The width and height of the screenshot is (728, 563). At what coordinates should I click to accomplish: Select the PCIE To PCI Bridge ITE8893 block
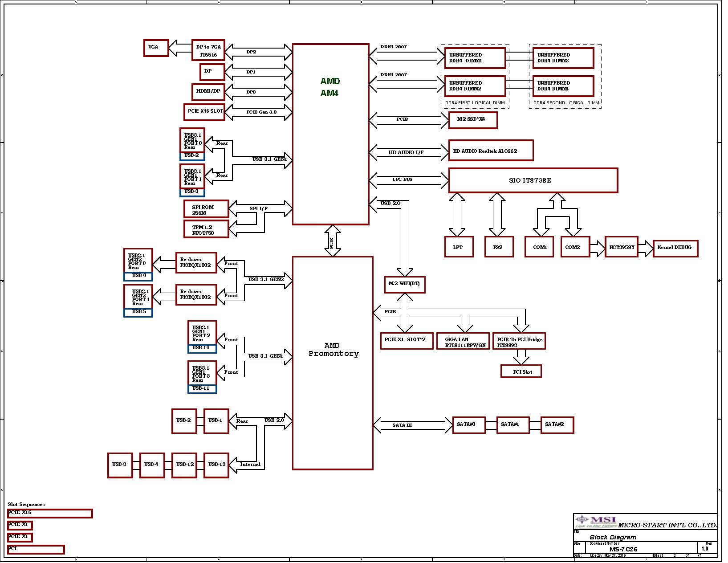click(x=519, y=341)
